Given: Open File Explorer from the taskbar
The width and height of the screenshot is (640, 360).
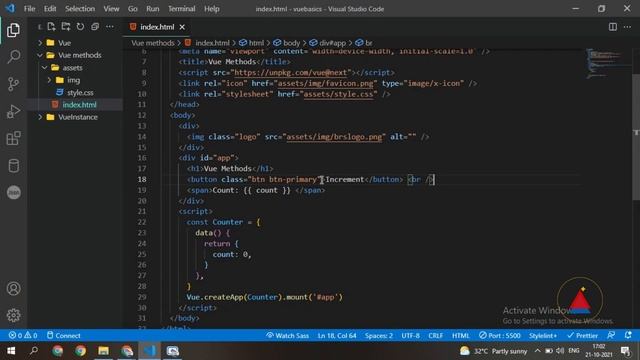Looking at the screenshot, I should 103,351.
